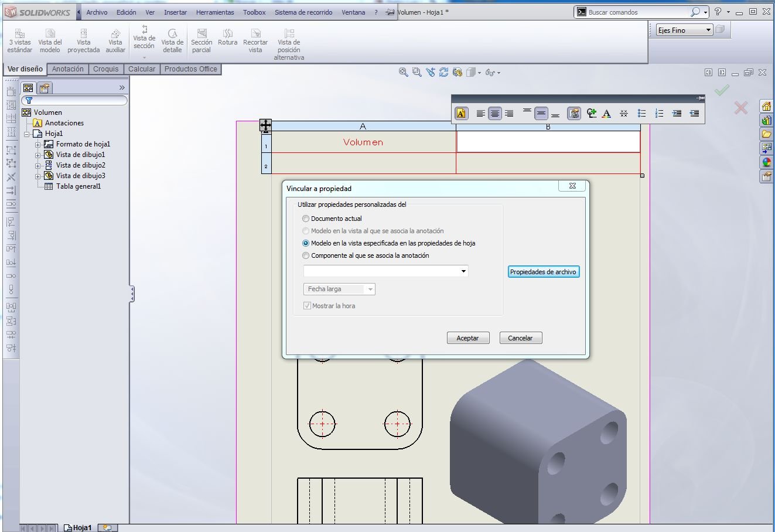The height and width of the screenshot is (532, 775).
Task: Click the zoom to area icon
Action: tap(417, 72)
